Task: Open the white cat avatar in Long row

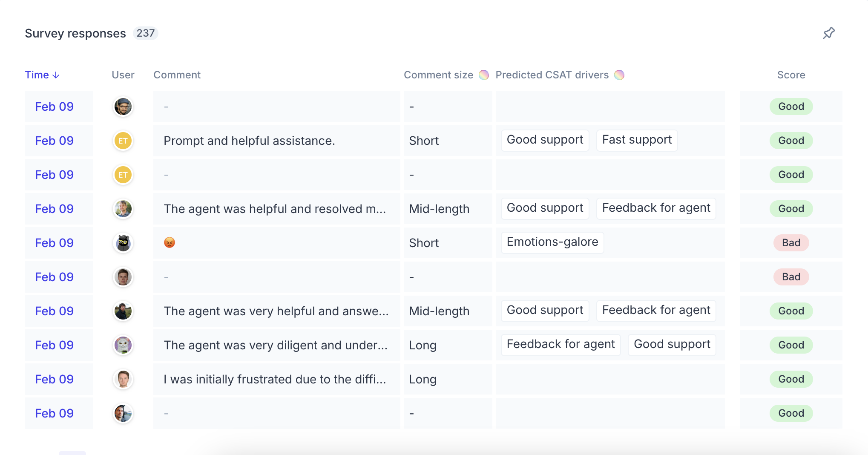Action: click(123, 345)
